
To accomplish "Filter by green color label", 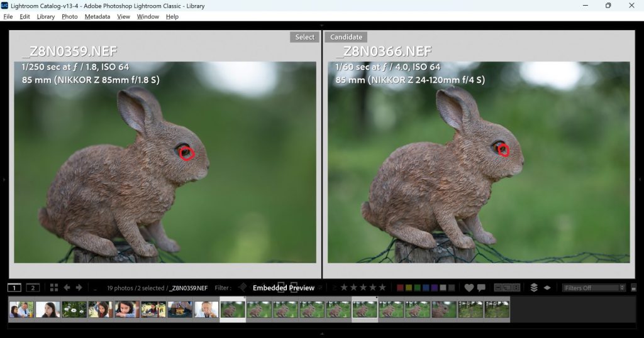I will 418,288.
